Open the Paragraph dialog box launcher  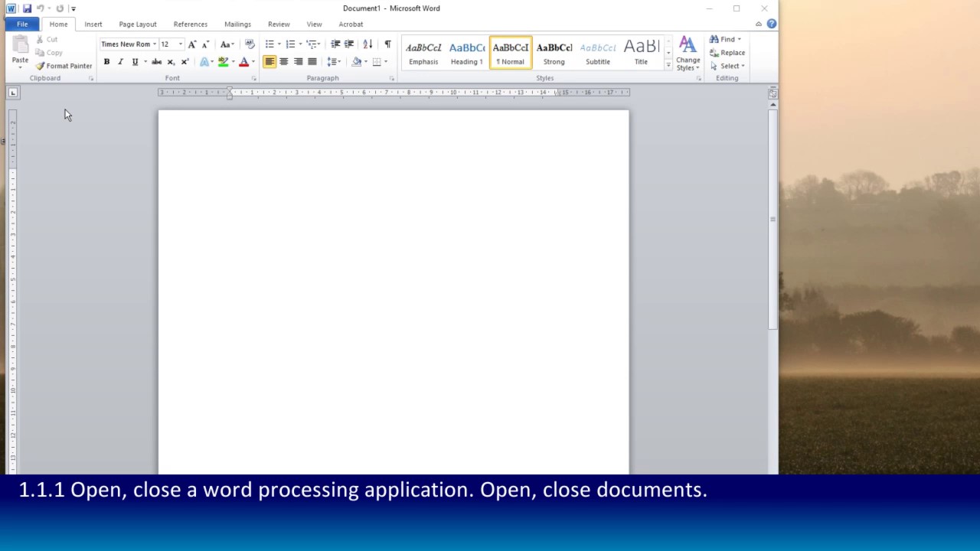[392, 78]
